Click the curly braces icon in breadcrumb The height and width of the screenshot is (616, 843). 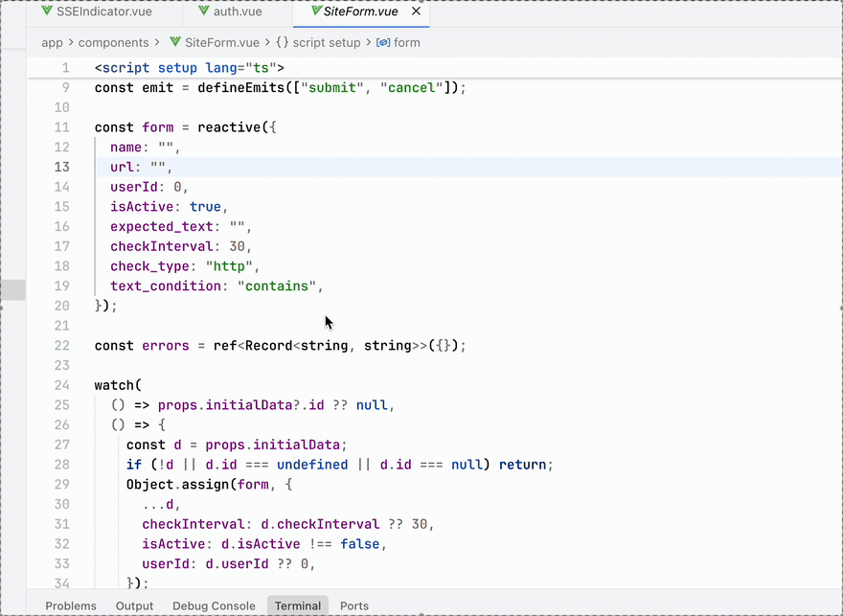283,42
